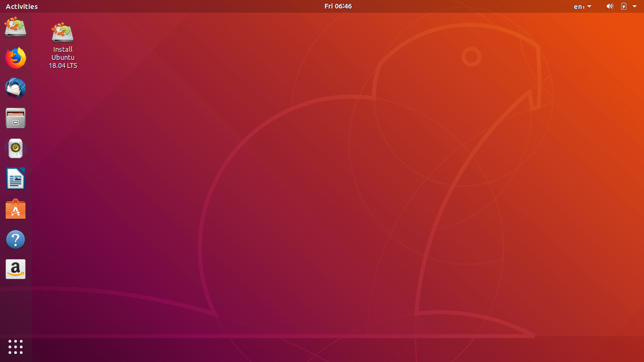Open Firefox web browser from the dock

pyautogui.click(x=16, y=58)
